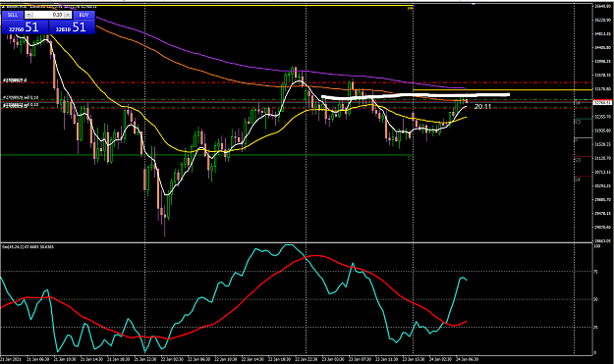Click the 32760 sell price tile
The width and height of the screenshot is (614, 364).
[26, 26]
